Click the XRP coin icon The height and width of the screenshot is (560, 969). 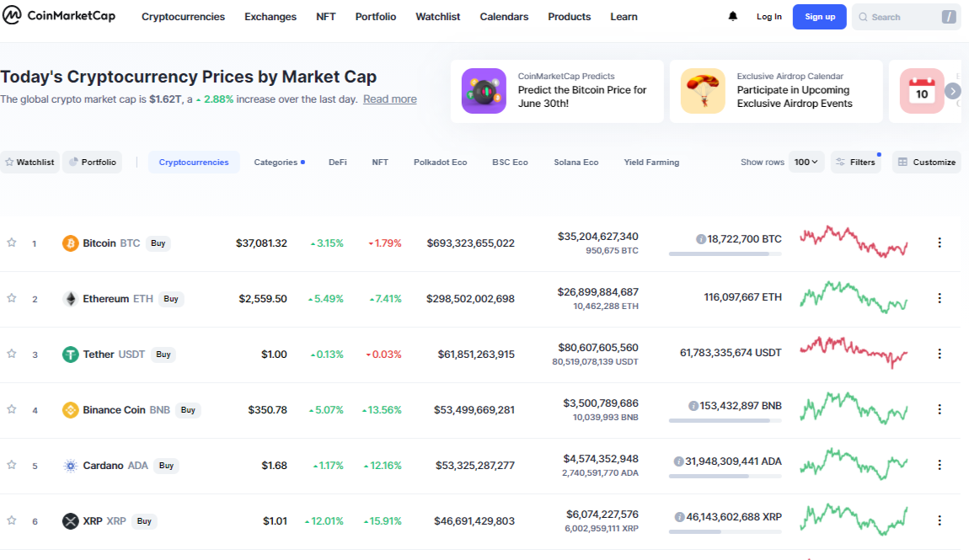click(x=71, y=521)
